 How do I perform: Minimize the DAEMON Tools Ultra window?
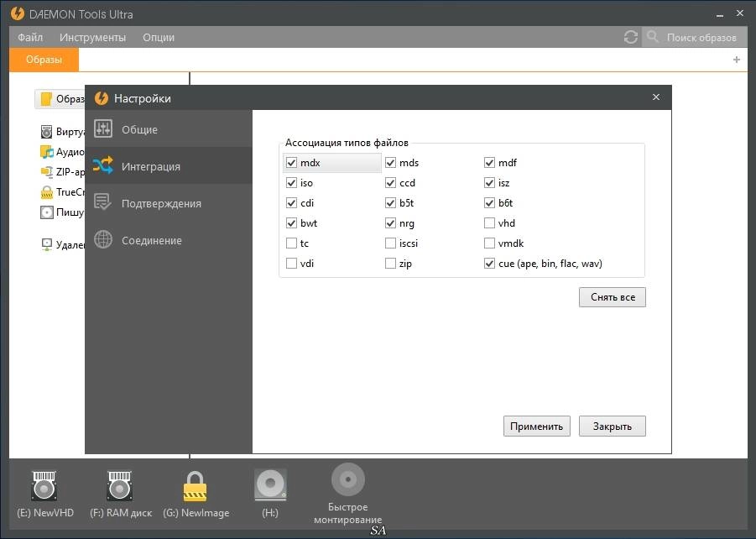tap(720, 14)
